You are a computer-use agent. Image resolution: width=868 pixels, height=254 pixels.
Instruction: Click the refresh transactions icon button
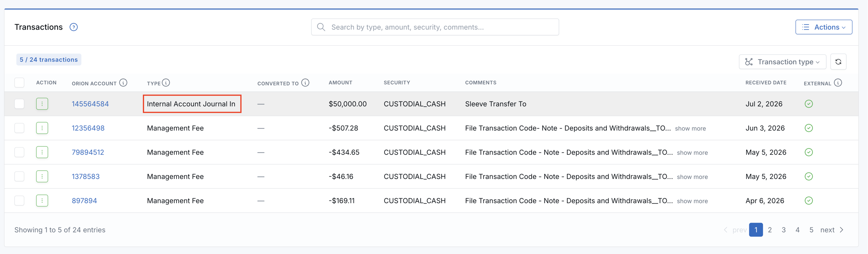pos(838,62)
